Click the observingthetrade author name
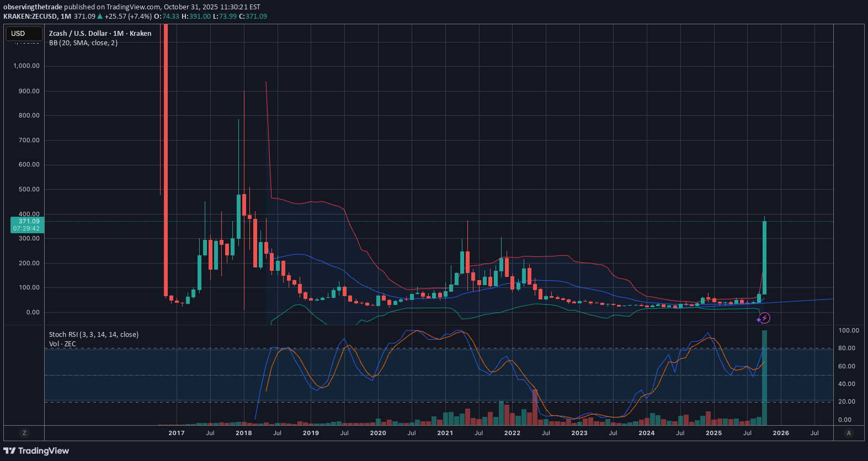The image size is (868, 461). tap(33, 7)
